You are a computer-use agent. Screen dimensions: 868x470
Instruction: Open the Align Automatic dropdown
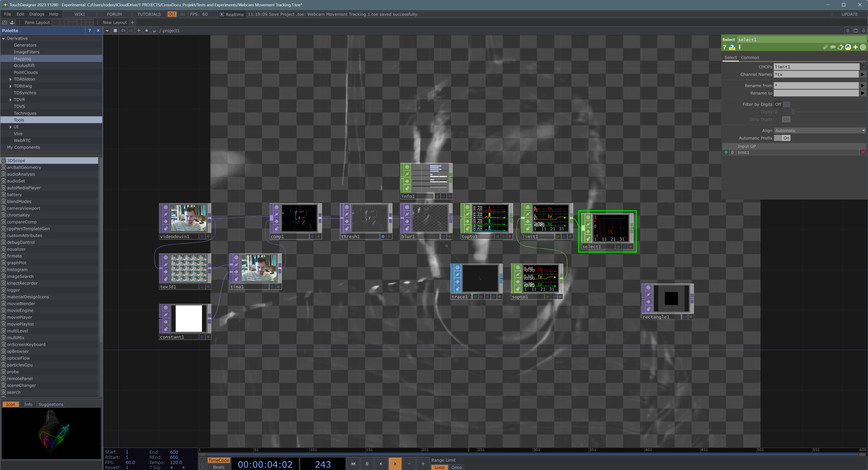click(x=820, y=131)
